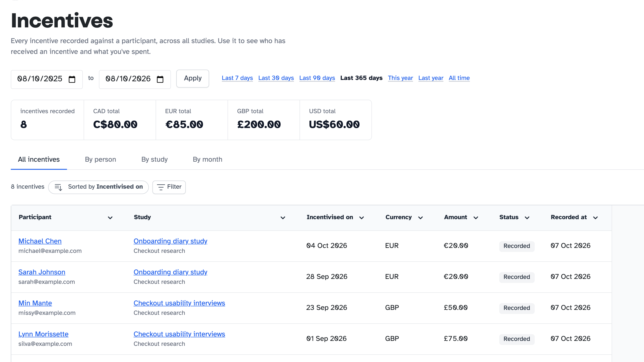Click £50.00 amount cell
Screen dimensions: 644x362
(x=456, y=308)
